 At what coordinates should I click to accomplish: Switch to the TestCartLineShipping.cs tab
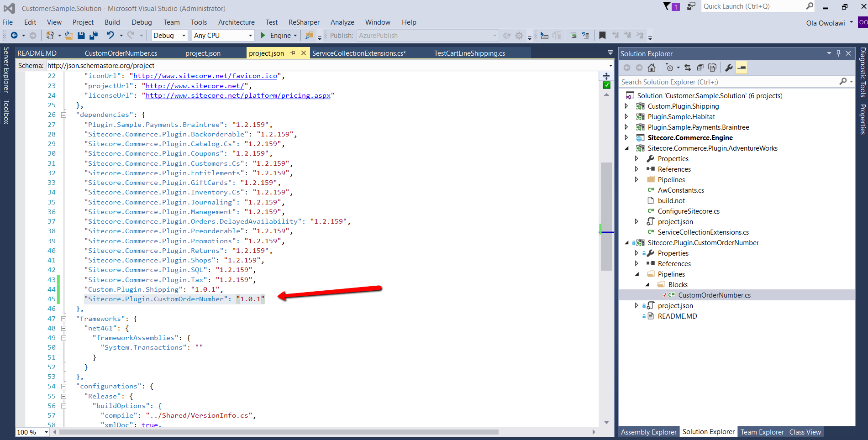coord(469,53)
